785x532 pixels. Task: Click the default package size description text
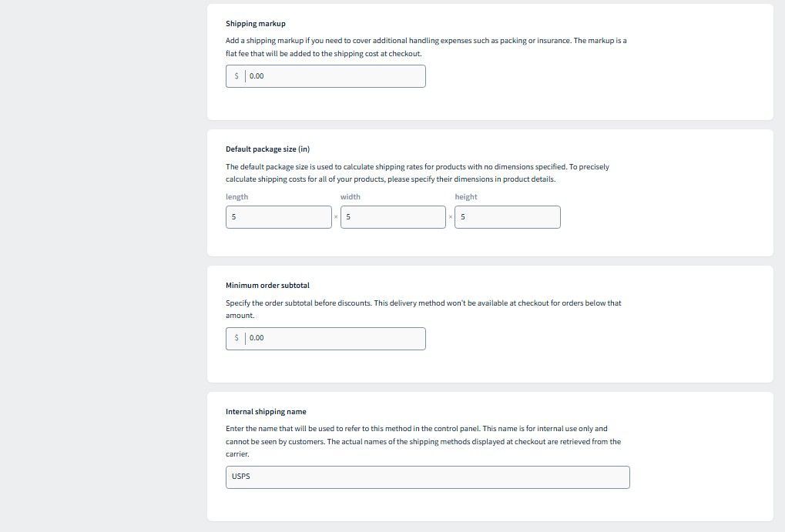(x=418, y=172)
